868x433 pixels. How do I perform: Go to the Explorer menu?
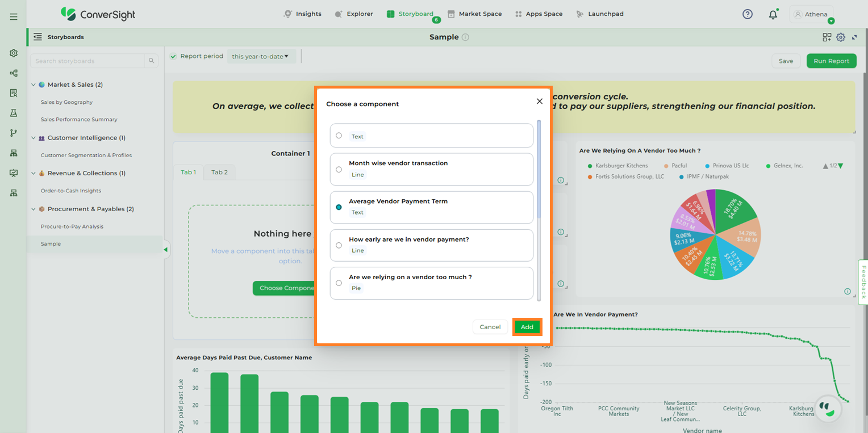(354, 14)
